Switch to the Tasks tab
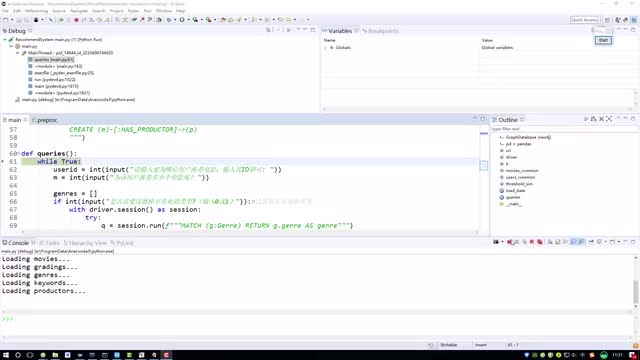 coord(49,243)
